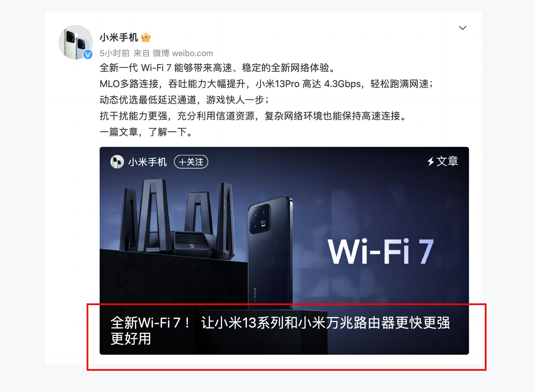
Task: Click small round avatar inside article card
Action: (x=117, y=162)
